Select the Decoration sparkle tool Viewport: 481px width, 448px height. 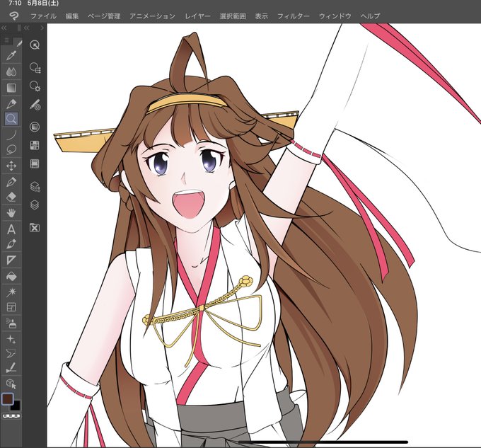click(11, 339)
